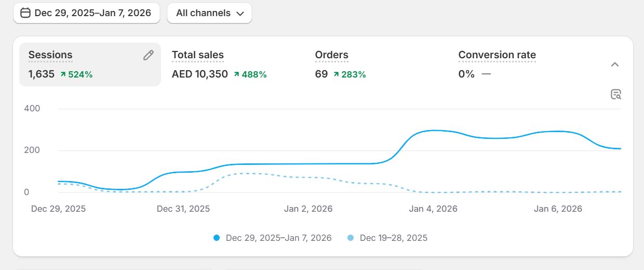This screenshot has width=644, height=270.
Task: Toggle the Dec 19–28, 2025 legend series
Action: (x=393, y=238)
